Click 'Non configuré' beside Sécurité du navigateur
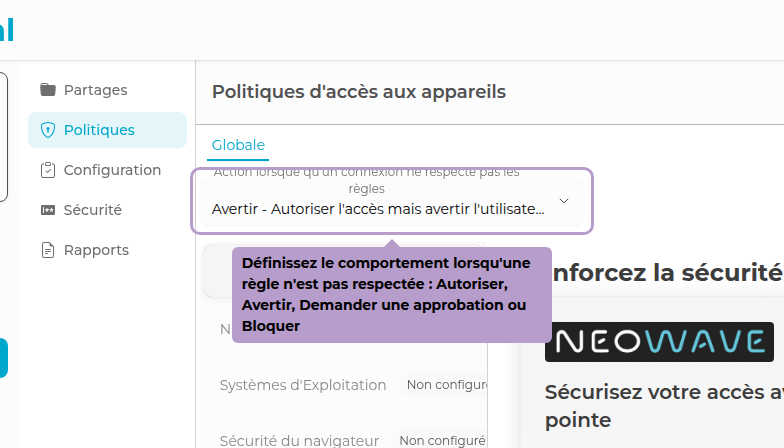 pyautogui.click(x=441, y=440)
